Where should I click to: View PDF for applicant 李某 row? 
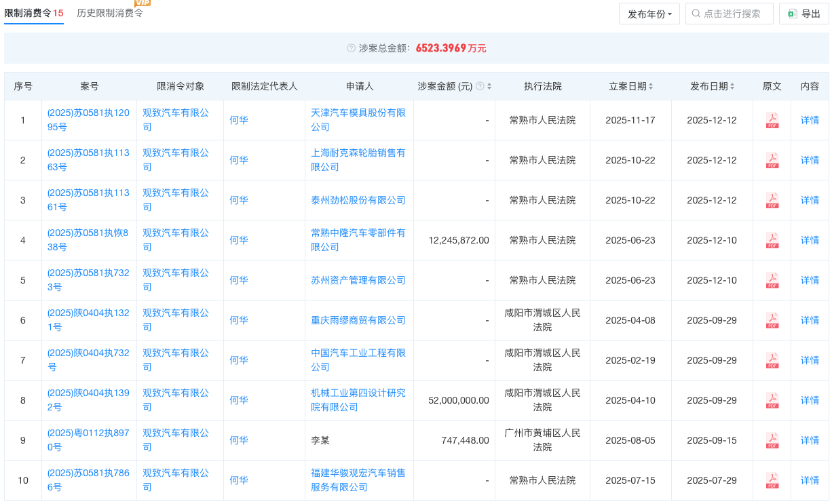[772, 440]
